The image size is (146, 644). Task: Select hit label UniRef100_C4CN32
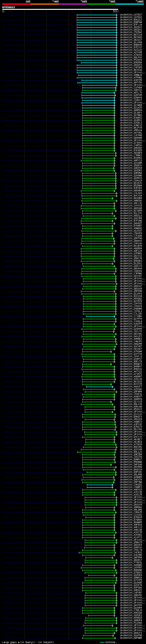coord(131,552)
